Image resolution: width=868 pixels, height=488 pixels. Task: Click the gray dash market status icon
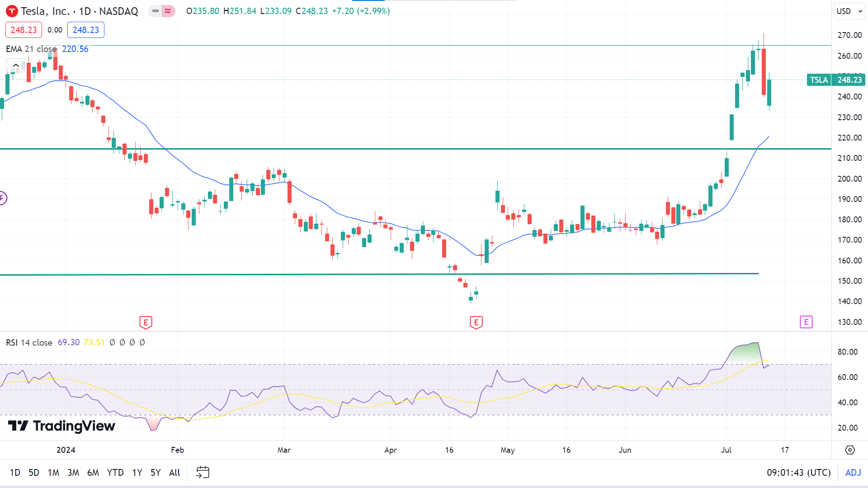tap(156, 11)
